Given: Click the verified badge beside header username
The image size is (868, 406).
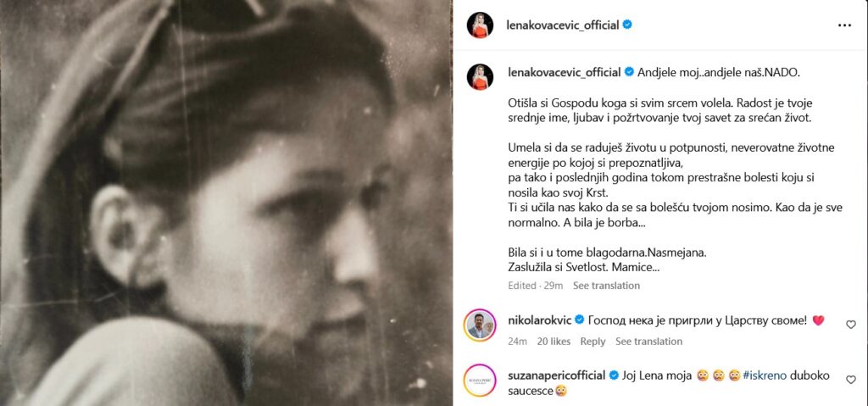Looking at the screenshot, I should click(x=627, y=25).
